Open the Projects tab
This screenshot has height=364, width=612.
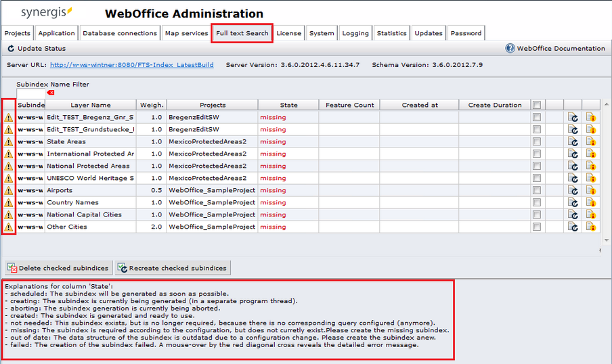coord(17,33)
